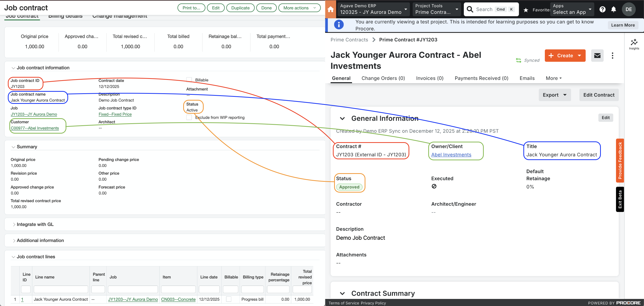Open the DE user avatar menu
The height and width of the screenshot is (306, 644).
click(x=629, y=9)
